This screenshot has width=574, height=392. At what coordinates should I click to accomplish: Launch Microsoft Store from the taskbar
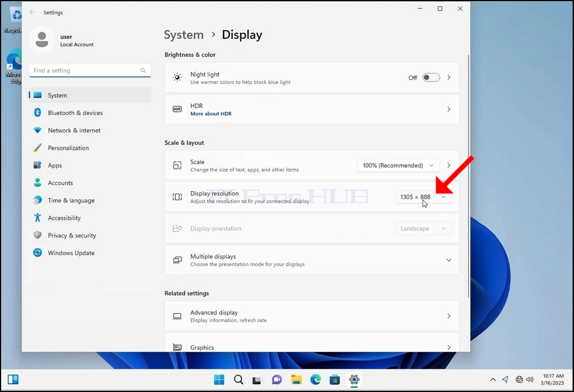tap(334, 380)
